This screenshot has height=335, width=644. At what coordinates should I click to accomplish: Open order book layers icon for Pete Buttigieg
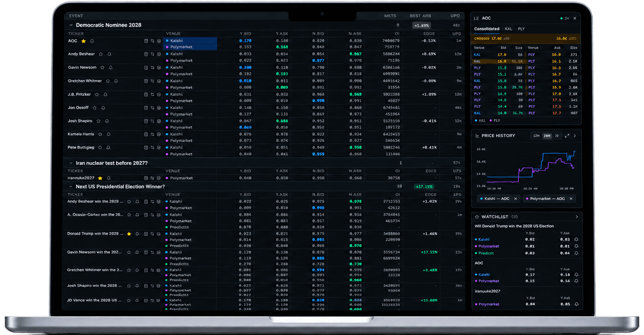[x=159, y=148]
